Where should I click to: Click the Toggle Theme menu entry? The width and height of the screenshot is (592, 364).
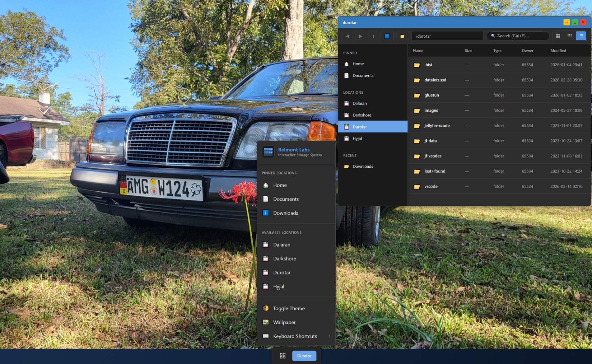pos(289,308)
